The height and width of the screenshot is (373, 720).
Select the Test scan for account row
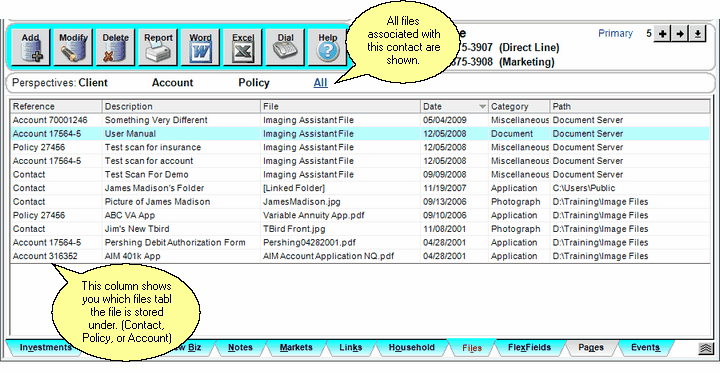coord(360,161)
